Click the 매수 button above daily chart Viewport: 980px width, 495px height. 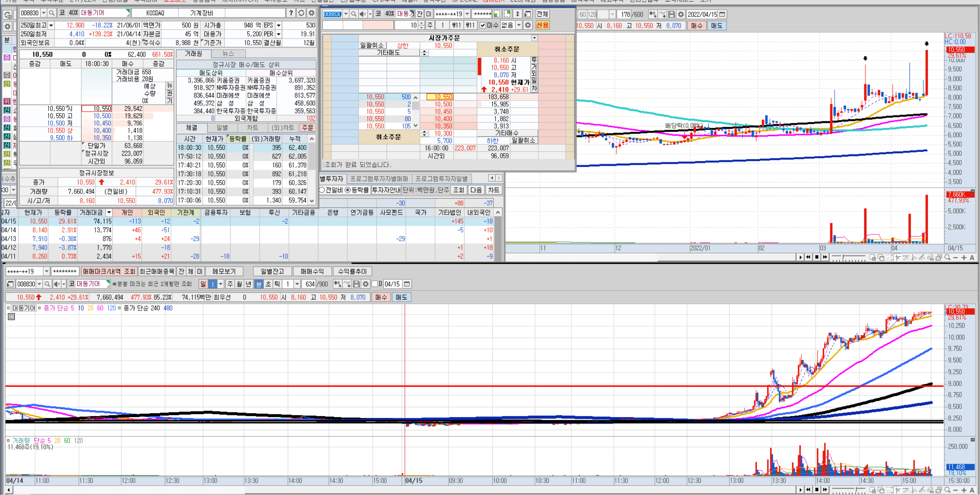click(697, 26)
